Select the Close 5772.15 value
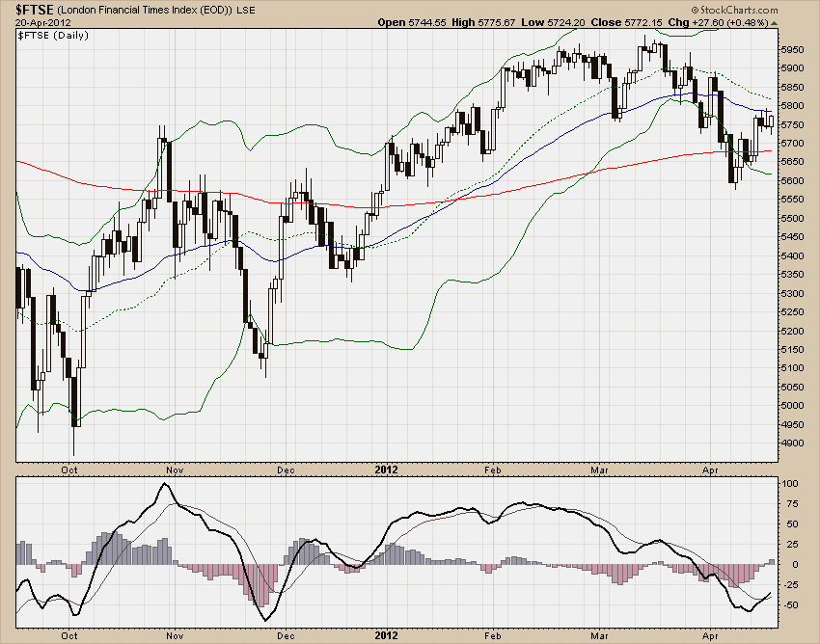 pyautogui.click(x=626, y=22)
